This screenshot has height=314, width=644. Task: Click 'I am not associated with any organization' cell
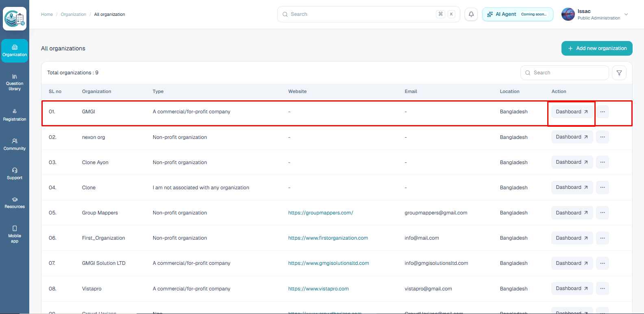coord(201,188)
